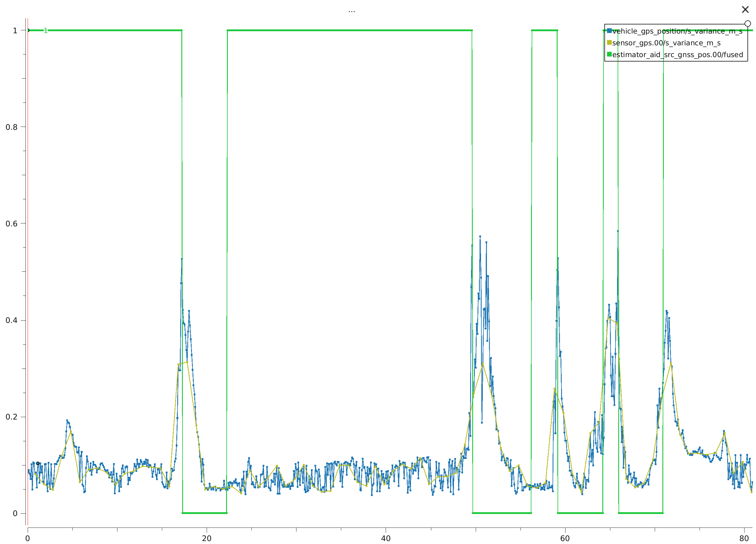Viewport: 756px width, 544px height.
Task: Click the x-axis tick label 60
Action: click(x=565, y=538)
